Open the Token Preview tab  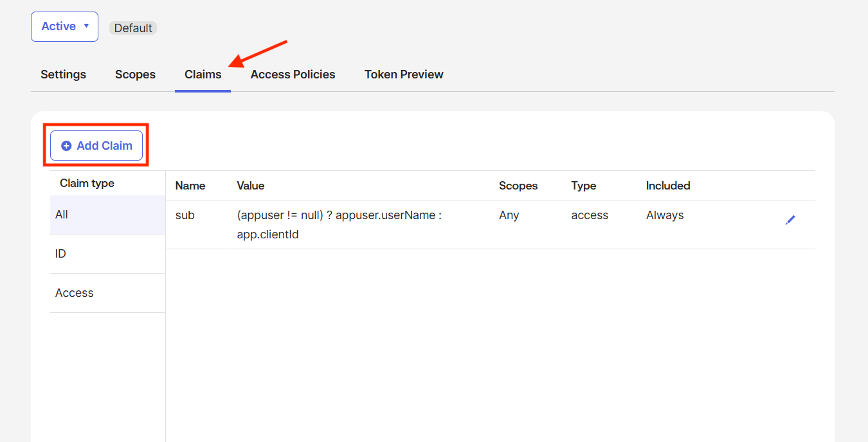404,75
